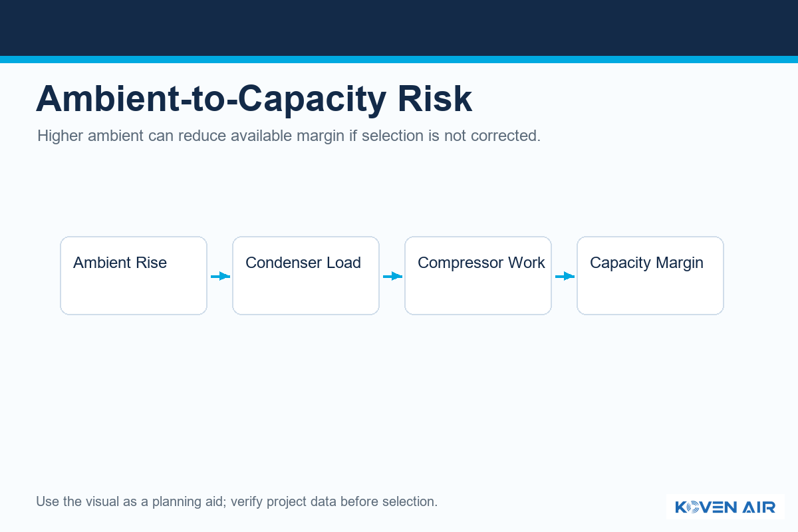Click the footer note 'Use the visual as a planning aid'

coord(237,501)
